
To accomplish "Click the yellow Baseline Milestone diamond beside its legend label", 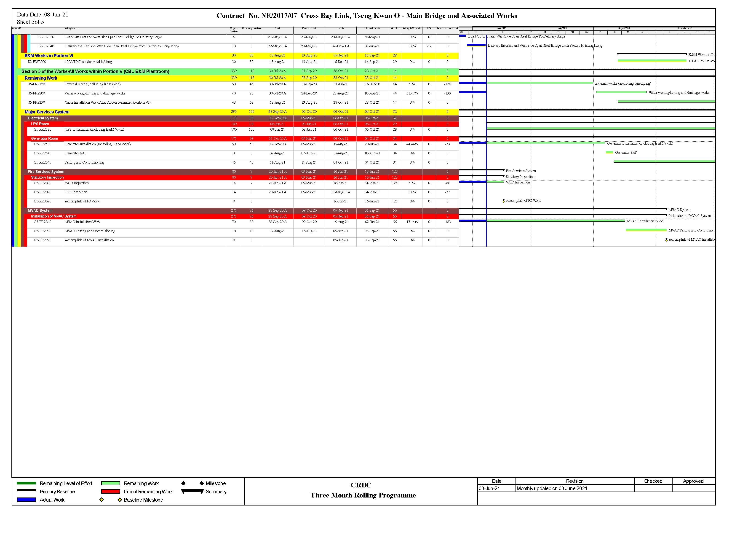I will pyautogui.click(x=120, y=500).
